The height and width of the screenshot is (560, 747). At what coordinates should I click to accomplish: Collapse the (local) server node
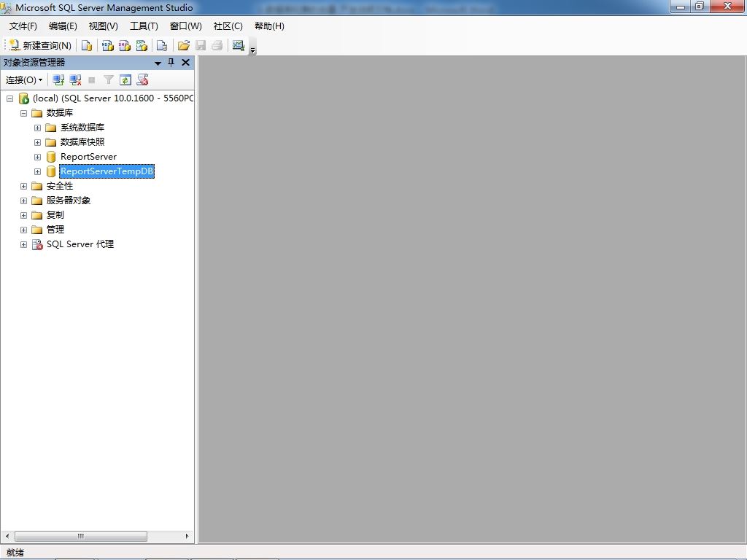(x=9, y=98)
